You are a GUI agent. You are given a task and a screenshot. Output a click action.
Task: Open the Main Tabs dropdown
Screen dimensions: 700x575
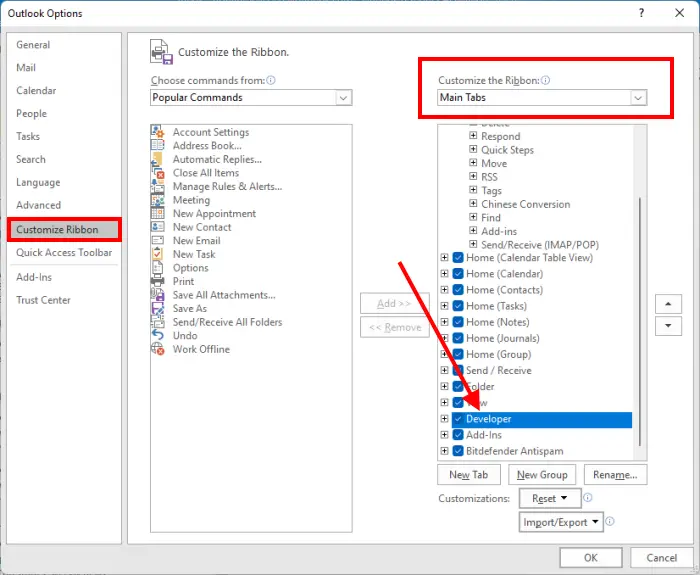point(638,97)
